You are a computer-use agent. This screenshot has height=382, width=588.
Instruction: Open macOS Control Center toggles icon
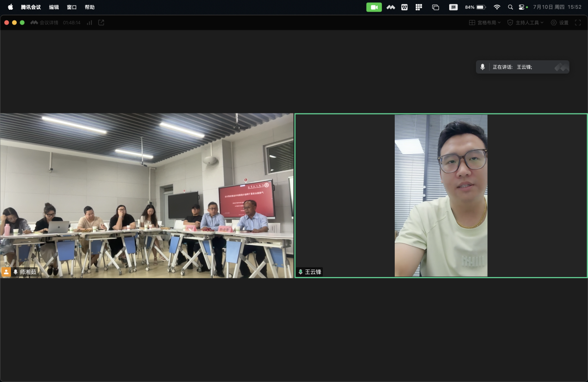point(522,7)
